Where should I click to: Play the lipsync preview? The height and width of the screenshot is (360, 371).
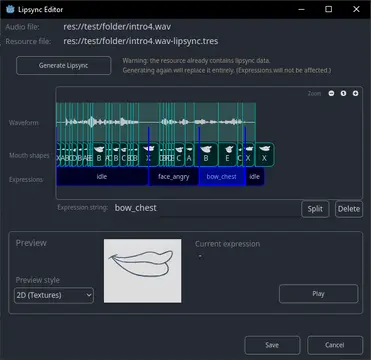click(x=318, y=294)
